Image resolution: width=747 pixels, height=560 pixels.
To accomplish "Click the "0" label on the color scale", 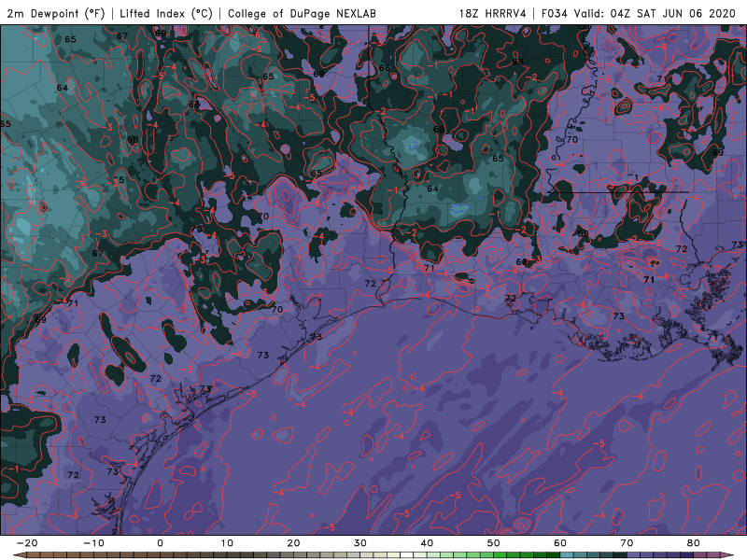I will [x=160, y=543].
